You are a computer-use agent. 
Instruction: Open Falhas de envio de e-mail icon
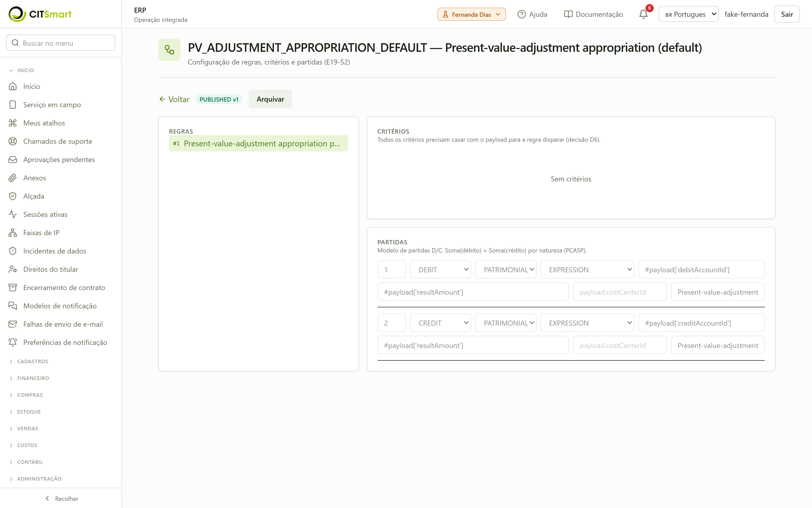click(13, 324)
